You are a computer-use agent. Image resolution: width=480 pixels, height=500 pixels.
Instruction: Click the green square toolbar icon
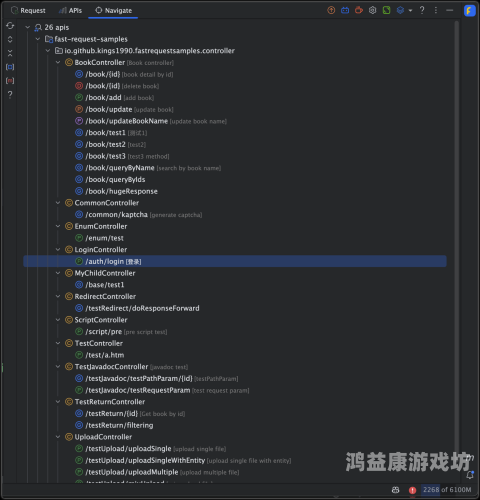point(386,10)
